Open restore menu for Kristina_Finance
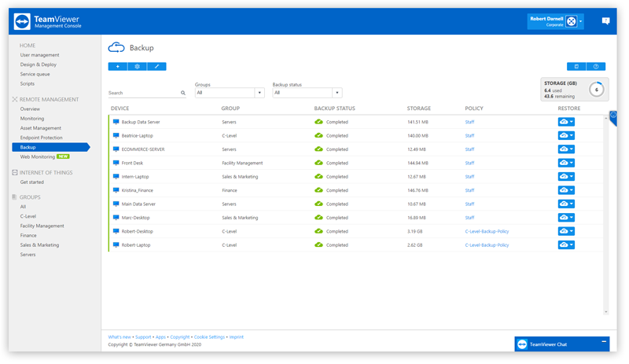The height and width of the screenshot is (364, 629). pyautogui.click(x=566, y=190)
